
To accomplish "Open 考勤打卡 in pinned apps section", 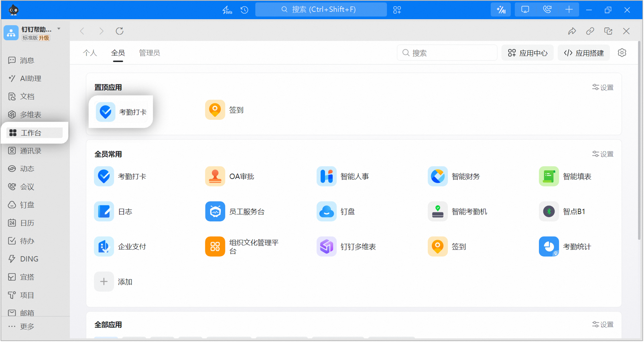I will [x=121, y=112].
